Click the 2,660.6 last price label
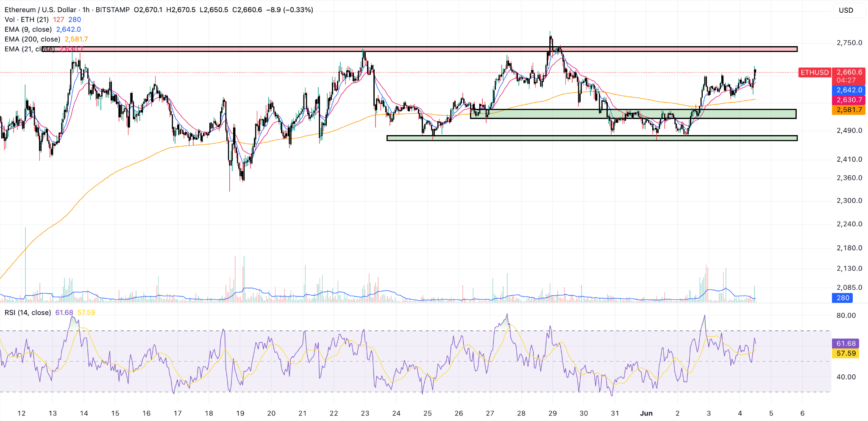This screenshot has width=868, height=421. (x=849, y=72)
